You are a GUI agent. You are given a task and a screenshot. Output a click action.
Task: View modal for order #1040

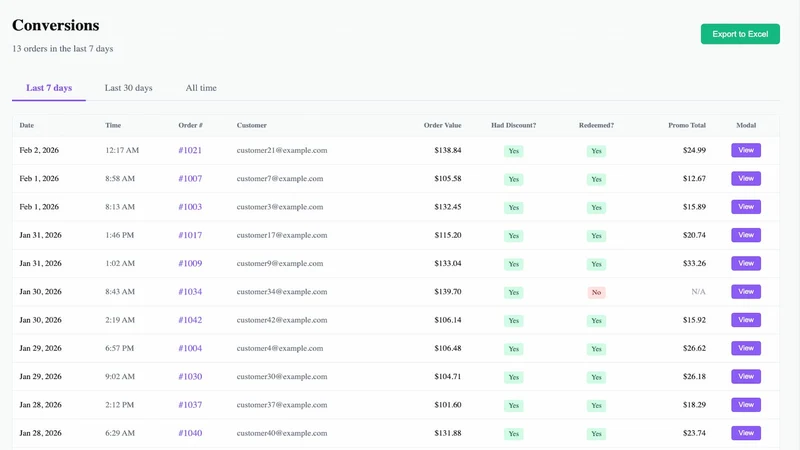click(745, 433)
